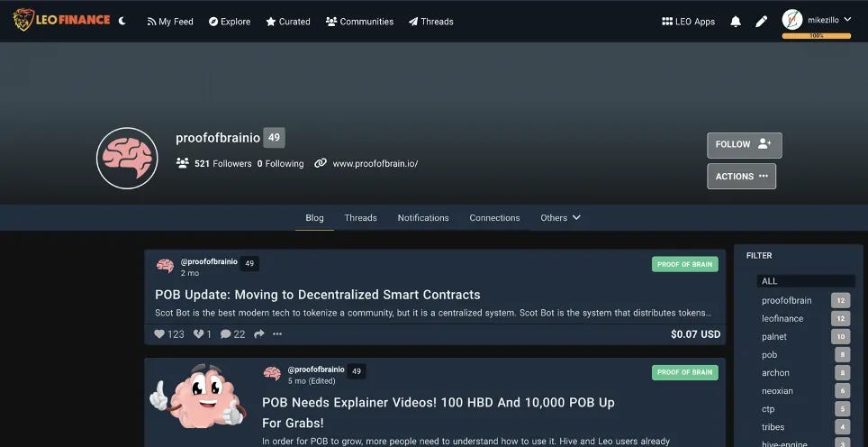Open @proofofbrainio link on POB Update post

click(x=209, y=261)
